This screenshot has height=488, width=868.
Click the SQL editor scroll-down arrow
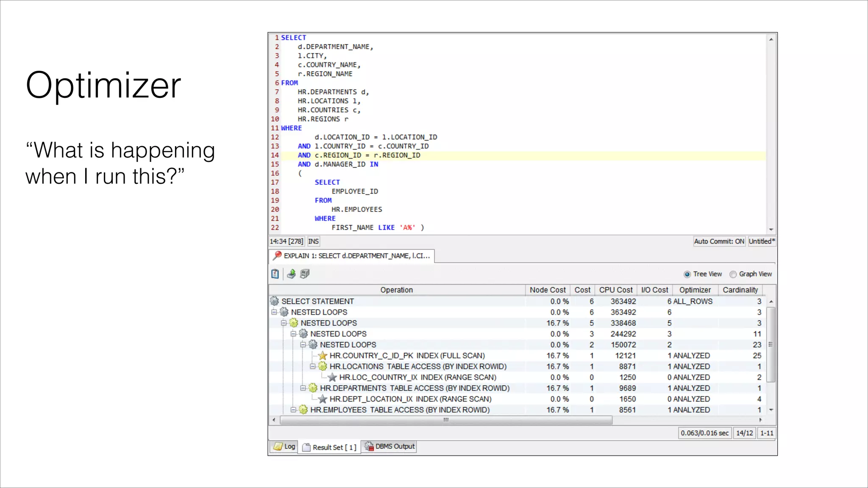click(x=771, y=230)
